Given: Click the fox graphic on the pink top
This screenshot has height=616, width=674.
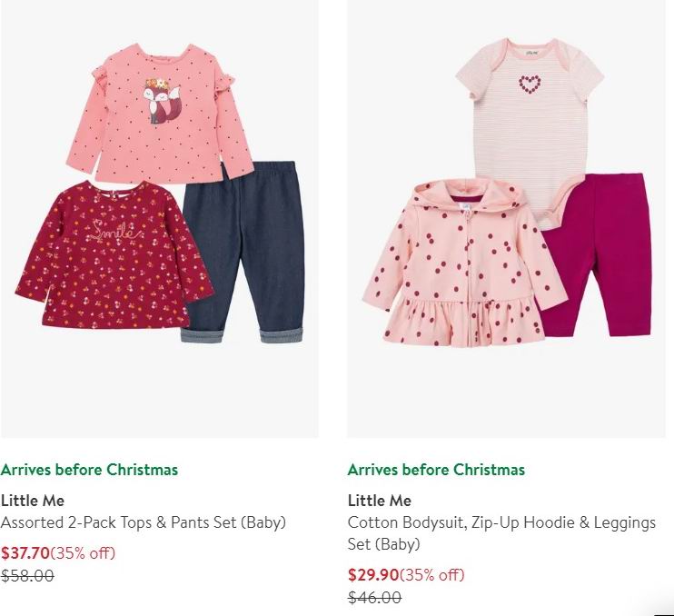Looking at the screenshot, I should 162,101.
